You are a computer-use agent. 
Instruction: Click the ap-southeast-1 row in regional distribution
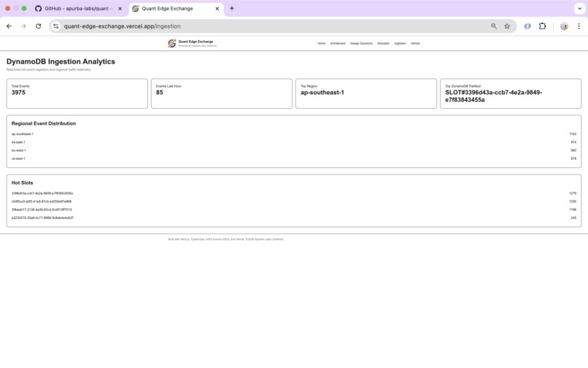pos(293,134)
